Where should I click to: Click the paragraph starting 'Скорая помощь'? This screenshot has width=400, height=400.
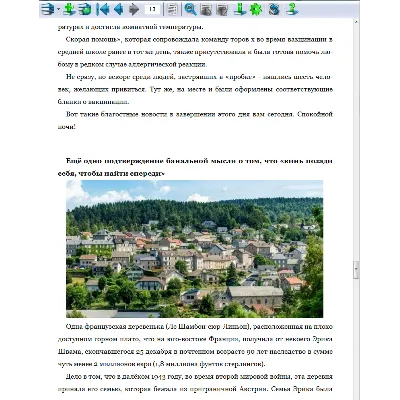point(195,52)
